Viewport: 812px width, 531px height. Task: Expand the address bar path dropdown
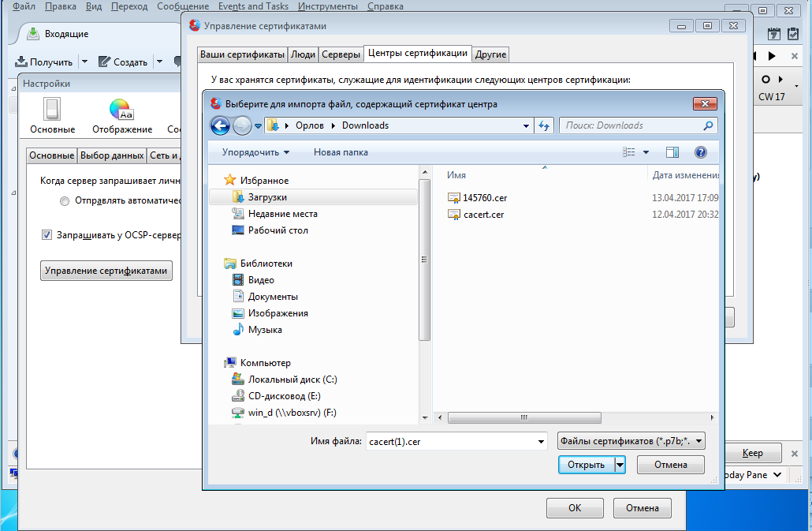click(x=526, y=125)
